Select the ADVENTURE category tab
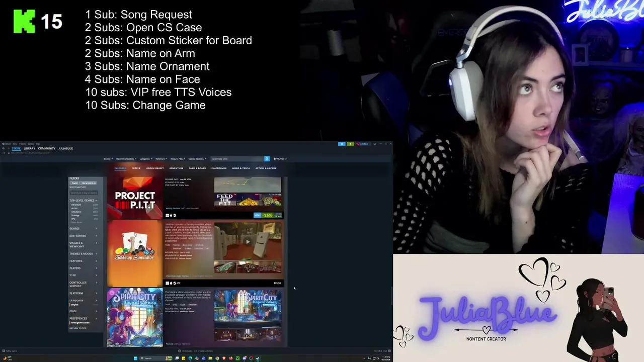The image size is (644, 362). [176, 168]
